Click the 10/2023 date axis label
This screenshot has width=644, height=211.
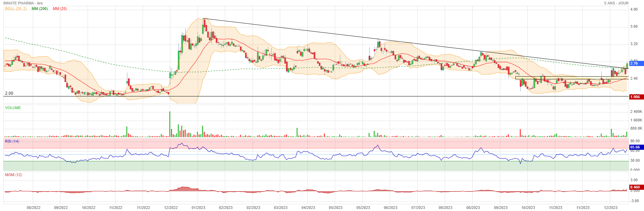tap(528, 208)
